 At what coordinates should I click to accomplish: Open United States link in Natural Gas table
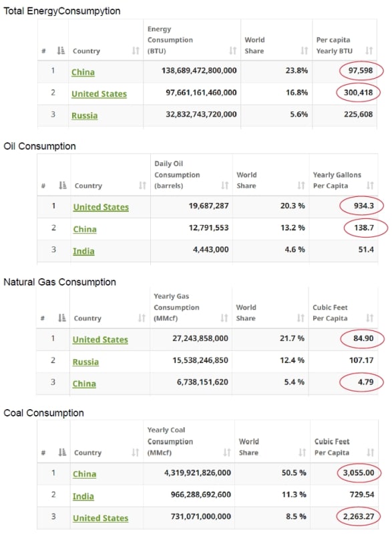tap(100, 340)
